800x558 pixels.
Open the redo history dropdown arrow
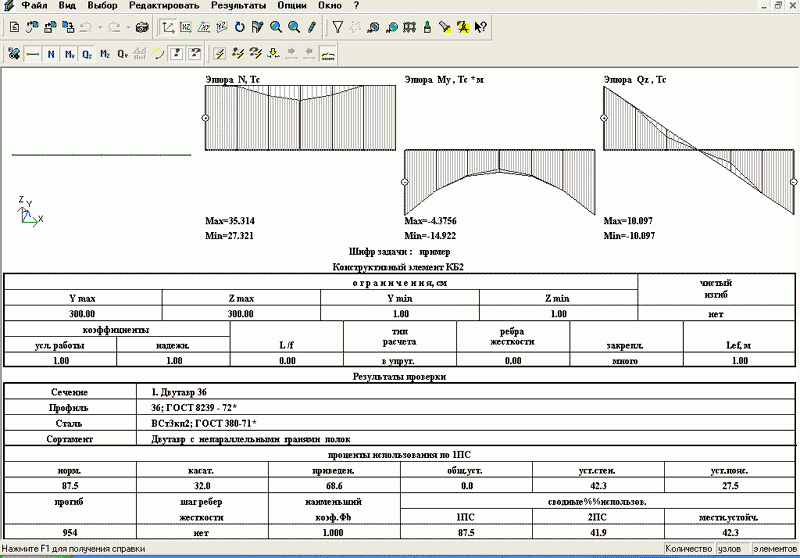[127, 28]
